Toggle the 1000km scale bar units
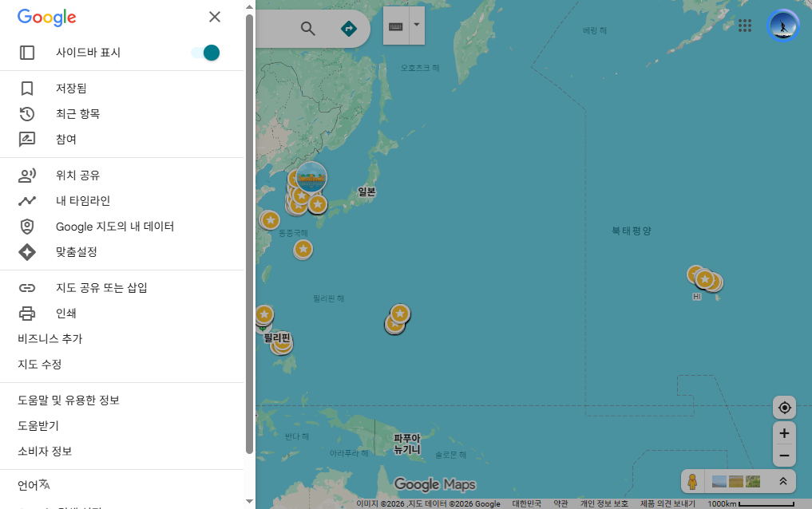Image resolution: width=812 pixels, height=509 pixels. pyautogui.click(x=751, y=503)
